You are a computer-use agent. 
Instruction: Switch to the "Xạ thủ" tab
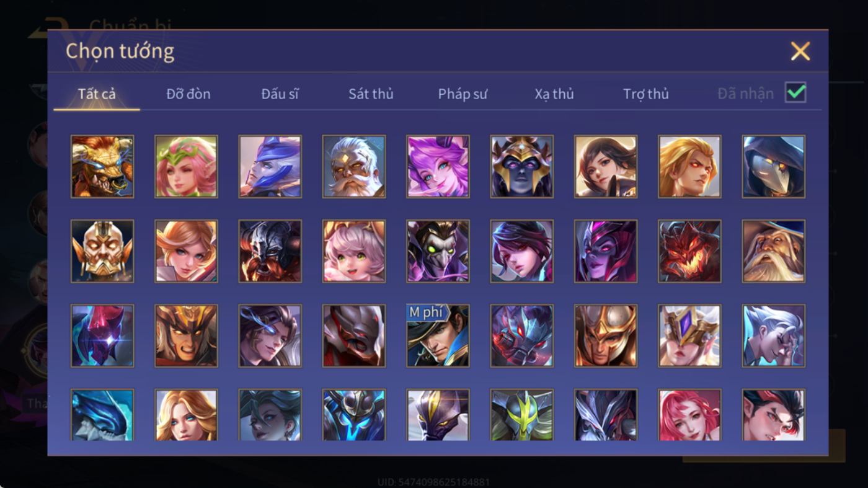[554, 94]
